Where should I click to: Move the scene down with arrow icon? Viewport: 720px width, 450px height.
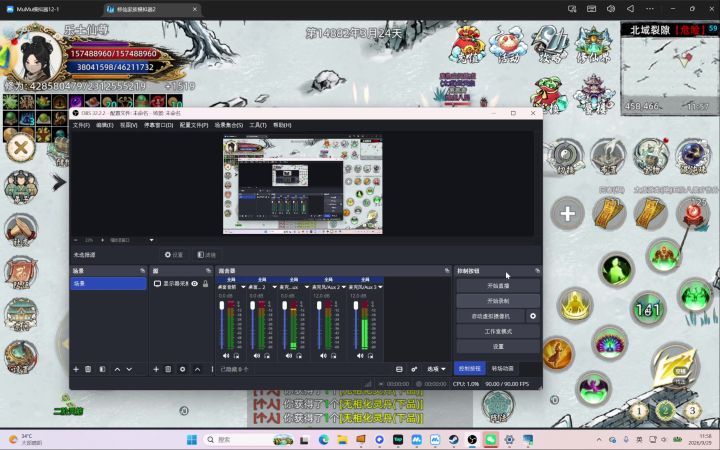(129, 369)
